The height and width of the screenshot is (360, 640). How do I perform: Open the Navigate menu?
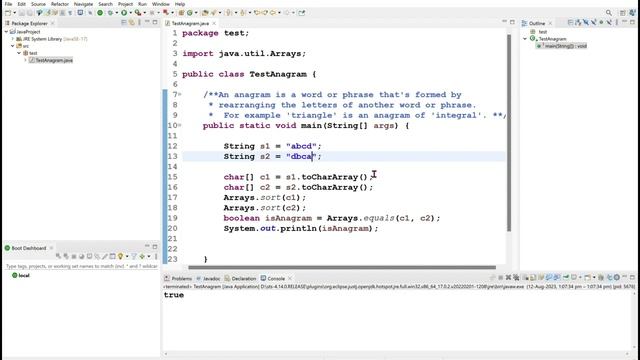83,4
